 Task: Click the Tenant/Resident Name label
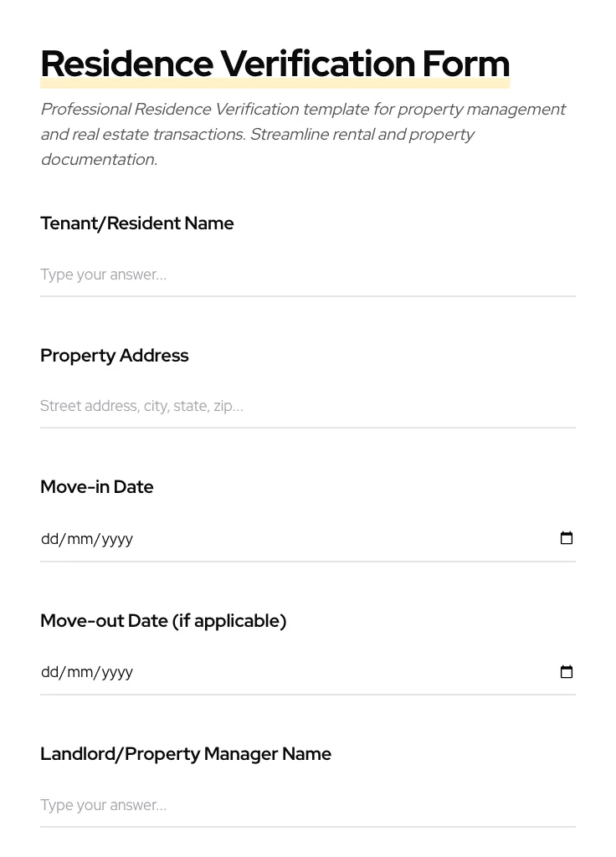[x=136, y=223]
